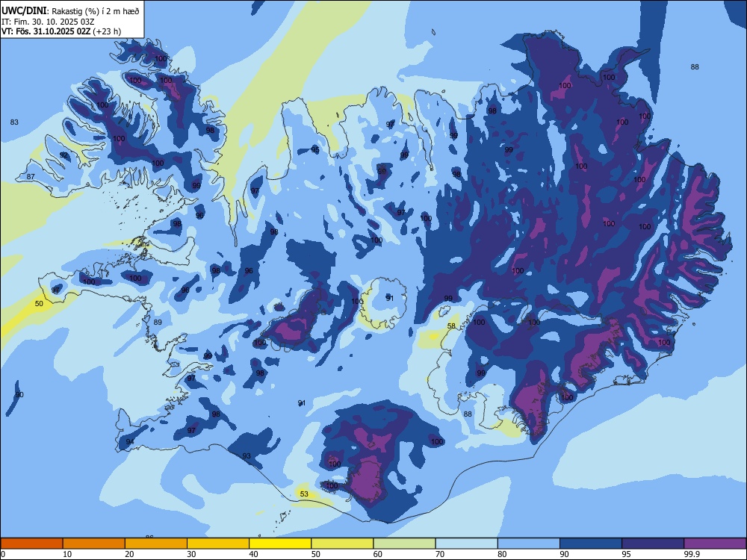
Task: Click the humidity value 93 on the south coast
Action: click(247, 456)
